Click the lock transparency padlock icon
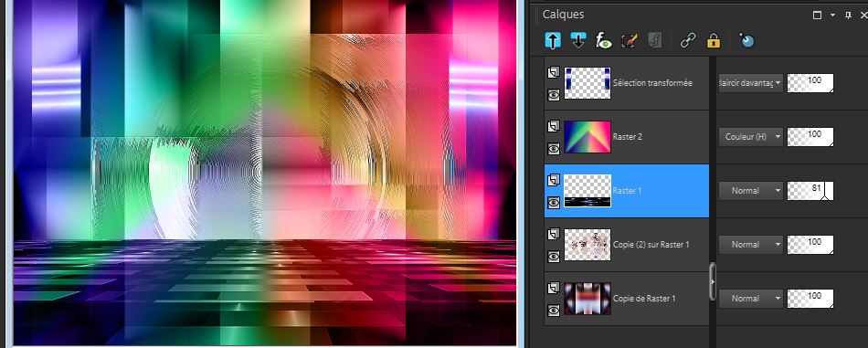 714,40
